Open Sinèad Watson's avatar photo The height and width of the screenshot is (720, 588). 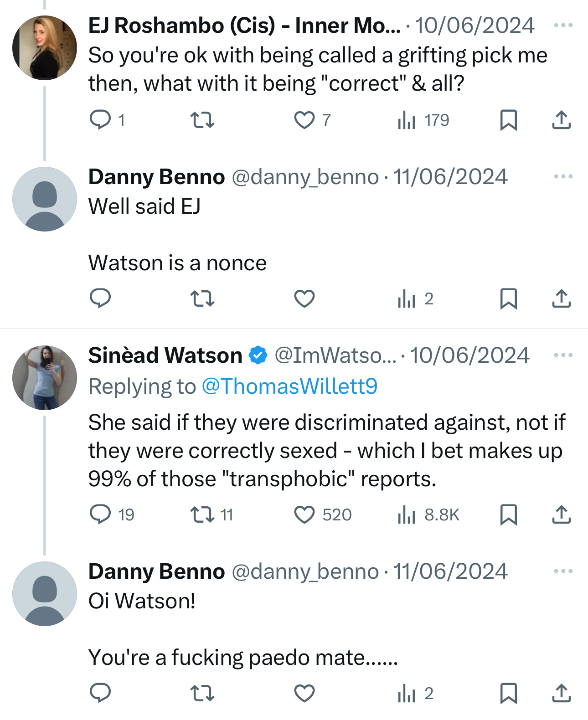click(x=45, y=377)
